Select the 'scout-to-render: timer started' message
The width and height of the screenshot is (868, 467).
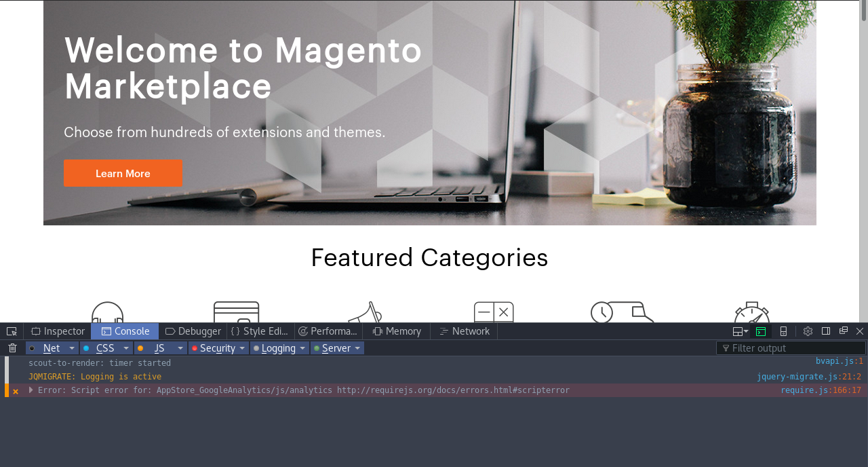click(100, 363)
